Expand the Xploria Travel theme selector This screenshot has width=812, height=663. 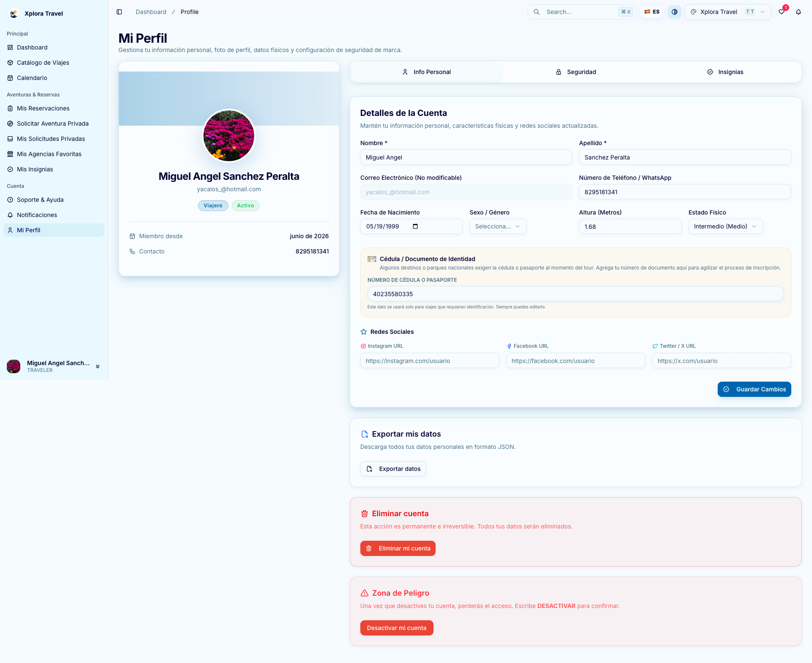[728, 12]
